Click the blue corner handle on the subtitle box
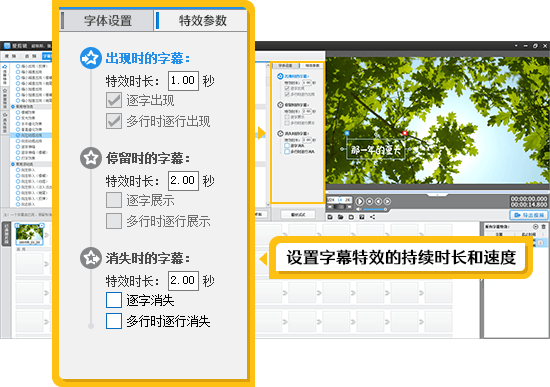Image resolution: width=550 pixels, height=387 pixels. click(347, 133)
